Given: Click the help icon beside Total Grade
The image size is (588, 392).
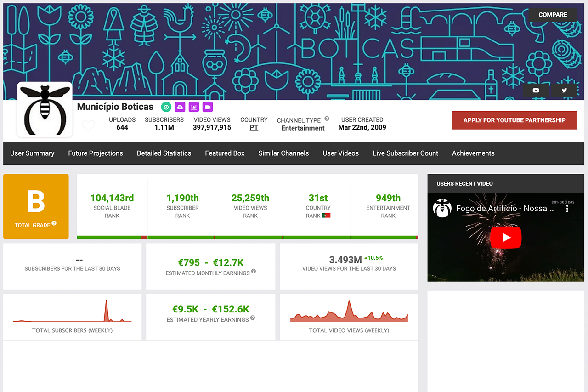Looking at the screenshot, I should 54,223.
